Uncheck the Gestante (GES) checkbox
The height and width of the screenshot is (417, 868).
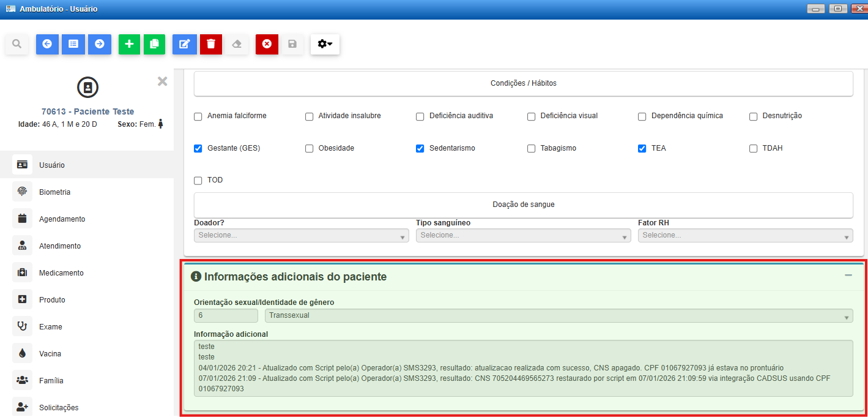click(198, 148)
